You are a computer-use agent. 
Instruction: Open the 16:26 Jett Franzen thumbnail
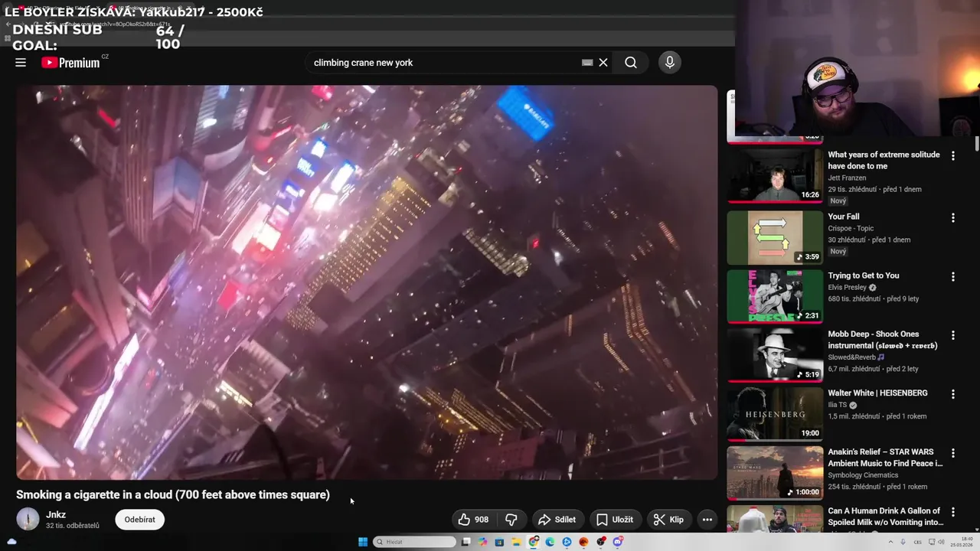click(x=775, y=174)
